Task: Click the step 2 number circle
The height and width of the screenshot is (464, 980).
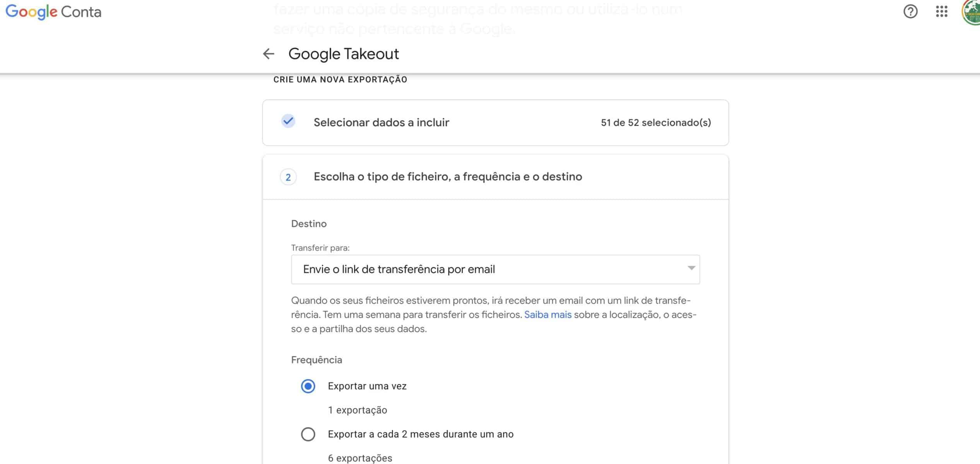Action: click(x=288, y=177)
